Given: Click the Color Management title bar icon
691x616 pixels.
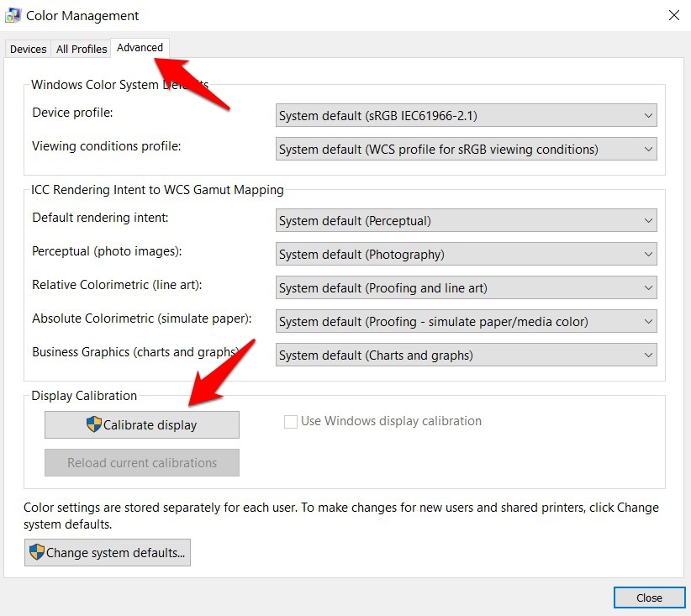Looking at the screenshot, I should [x=13, y=15].
